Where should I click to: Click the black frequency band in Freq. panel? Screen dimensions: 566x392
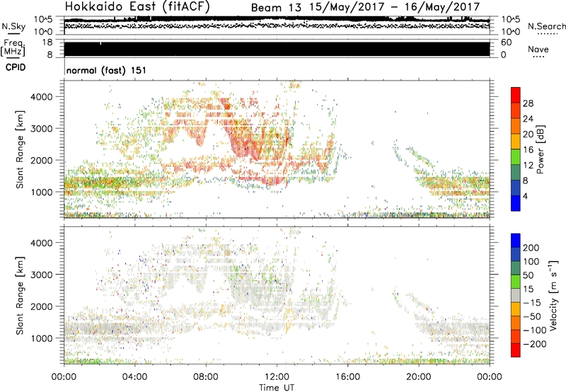[x=277, y=49]
